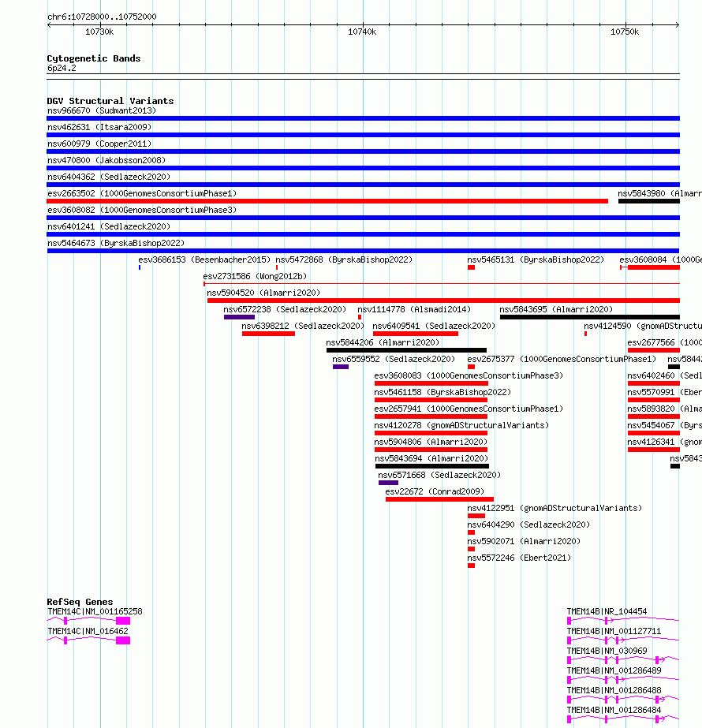Open TMEM14B|NM_001127711 gene label
This screenshot has height=728, width=702.
click(x=614, y=631)
